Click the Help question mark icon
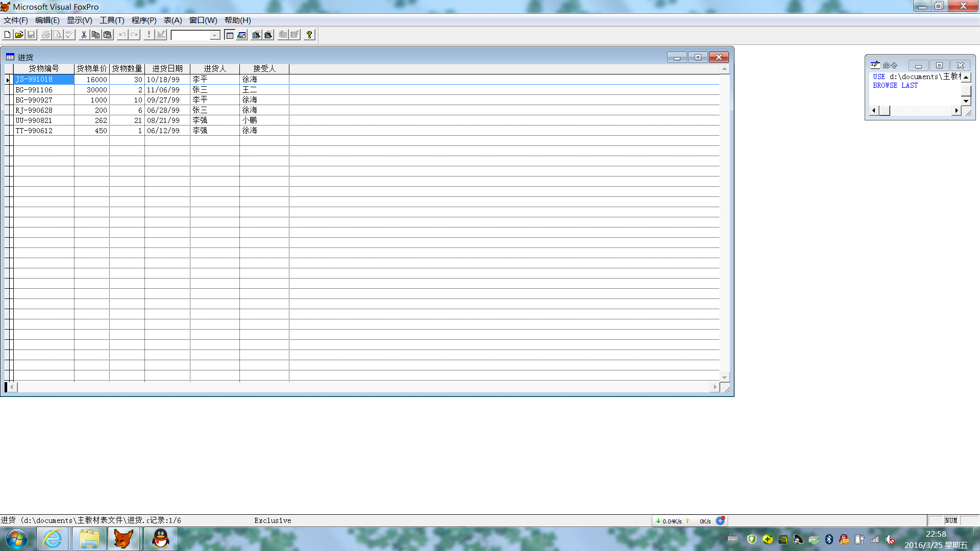 click(x=309, y=35)
